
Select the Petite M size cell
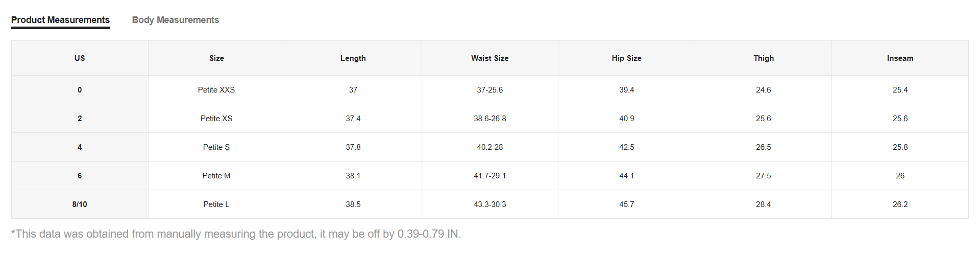[216, 176]
